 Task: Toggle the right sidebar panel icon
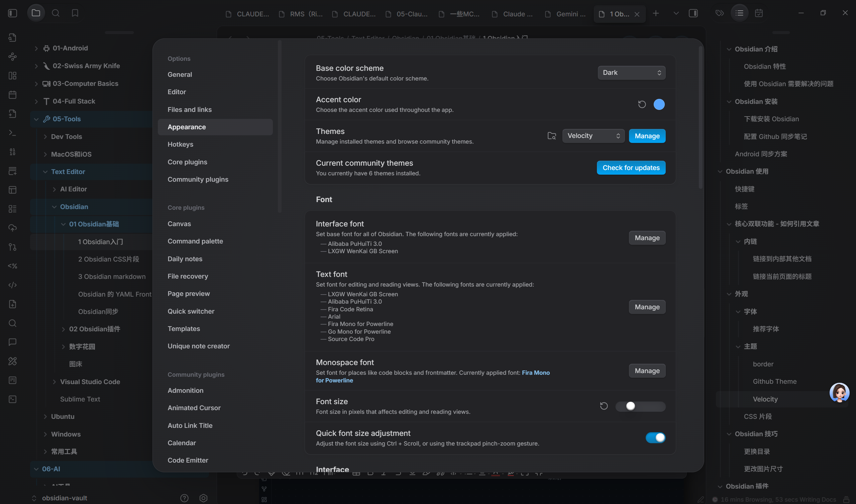[x=693, y=13]
